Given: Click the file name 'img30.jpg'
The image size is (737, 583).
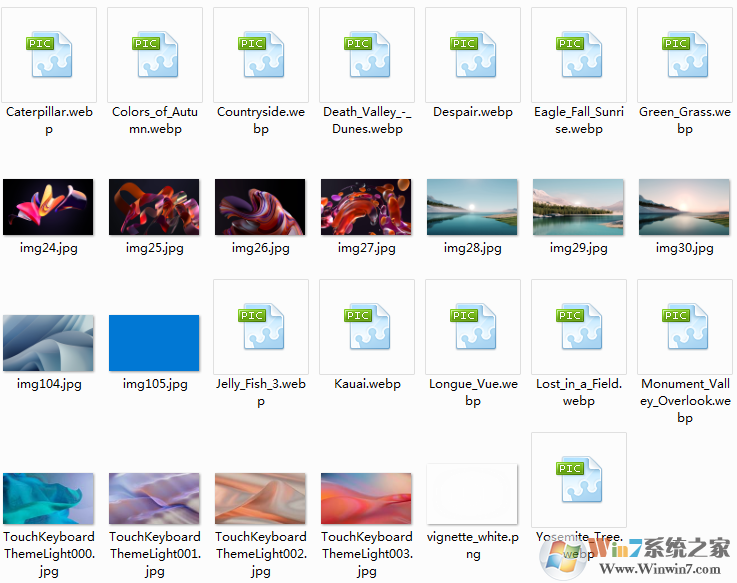Looking at the screenshot, I should [x=685, y=248].
